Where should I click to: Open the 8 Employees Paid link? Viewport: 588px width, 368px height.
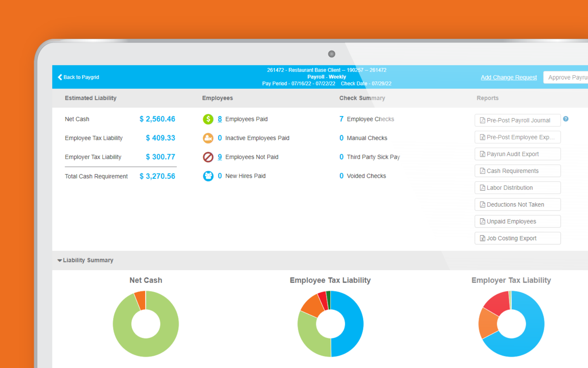(220, 119)
